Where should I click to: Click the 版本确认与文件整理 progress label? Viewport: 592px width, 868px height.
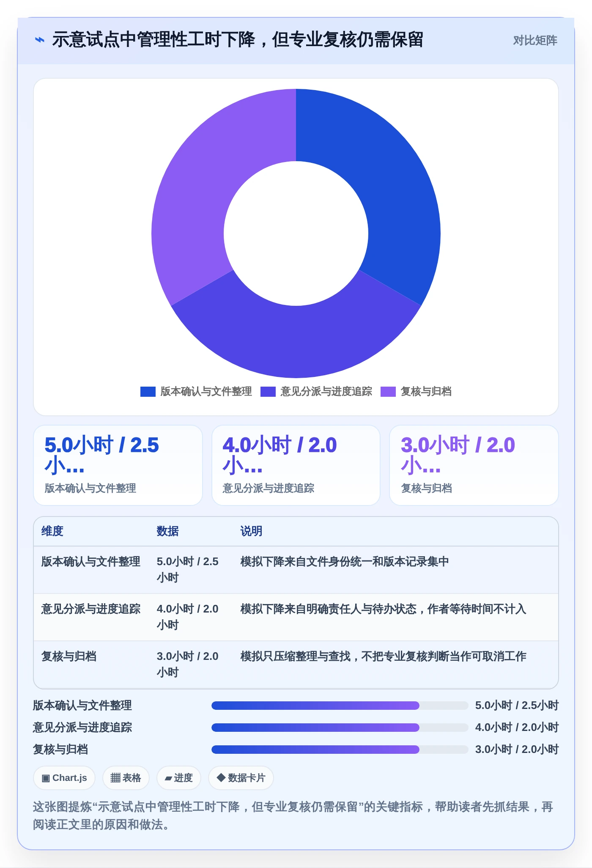coord(82,706)
